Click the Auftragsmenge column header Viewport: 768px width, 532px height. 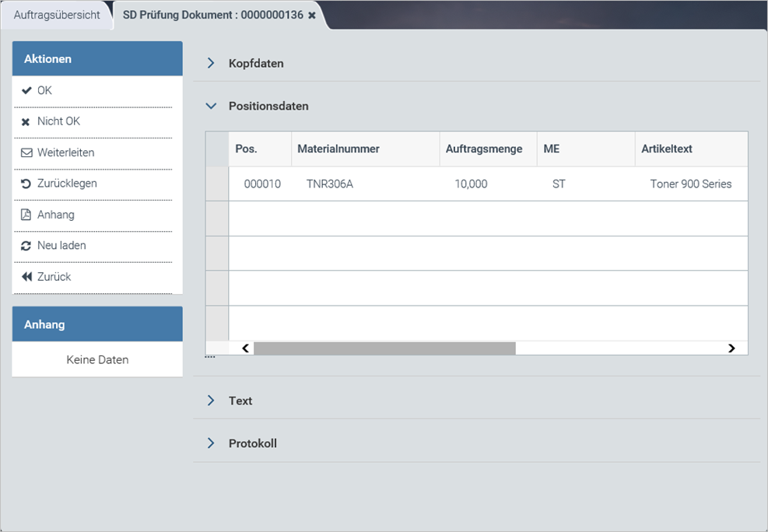[x=484, y=149]
